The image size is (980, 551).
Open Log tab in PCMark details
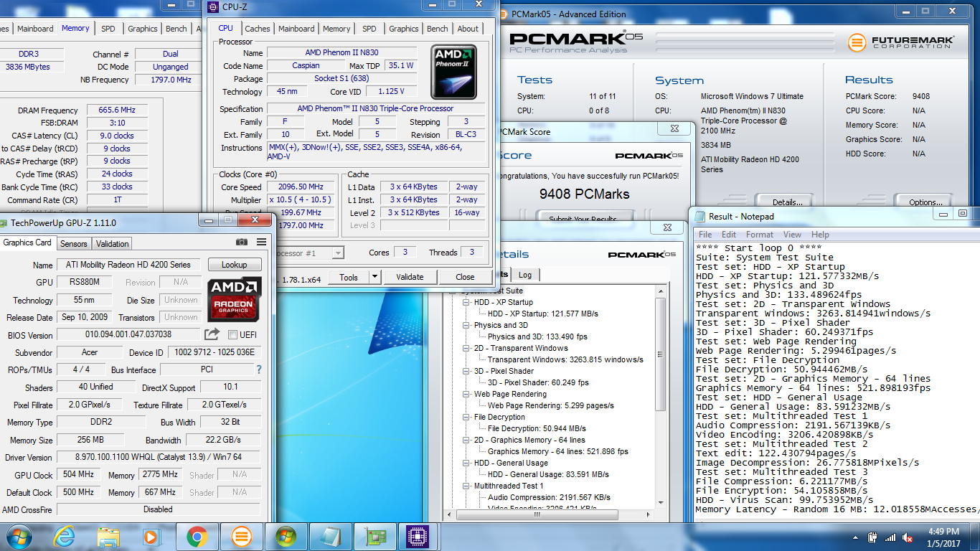[x=525, y=275]
